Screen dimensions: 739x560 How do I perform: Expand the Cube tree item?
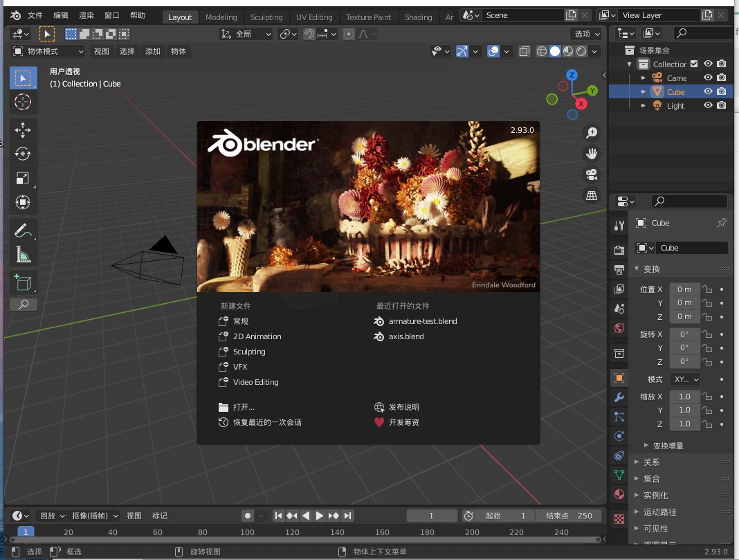coord(644,91)
